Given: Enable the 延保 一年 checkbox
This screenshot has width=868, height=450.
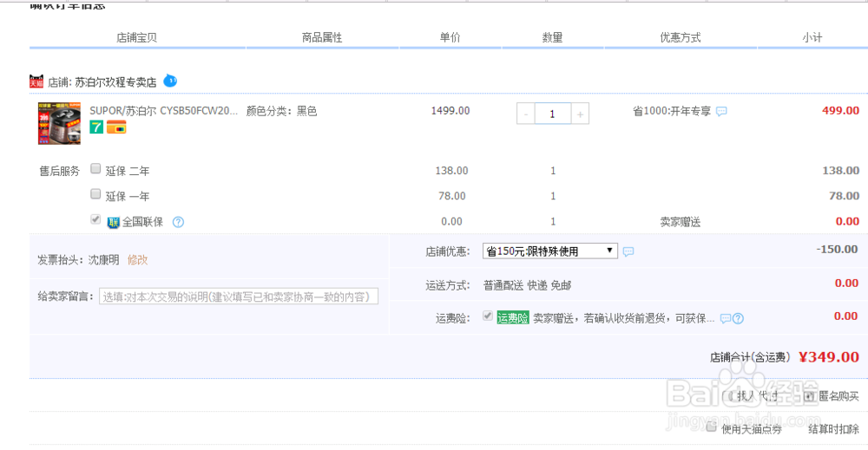Looking at the screenshot, I should [95, 194].
